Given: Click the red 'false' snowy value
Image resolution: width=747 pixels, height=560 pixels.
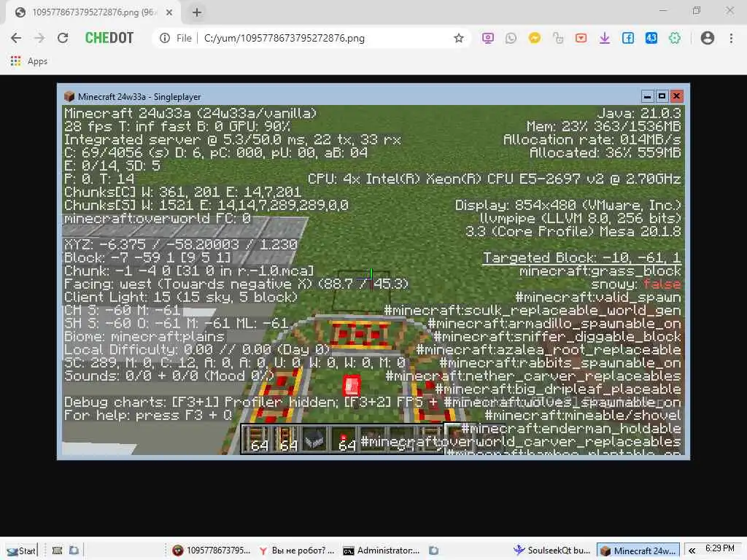Looking at the screenshot, I should click(662, 284).
